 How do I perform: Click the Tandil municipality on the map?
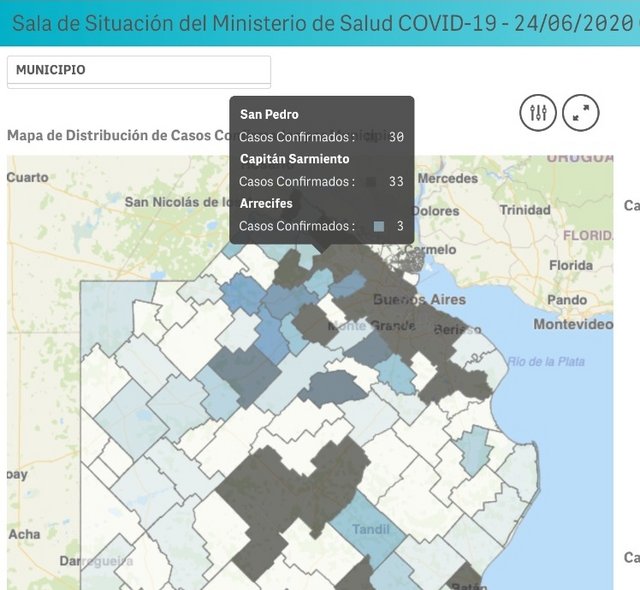tap(371, 529)
